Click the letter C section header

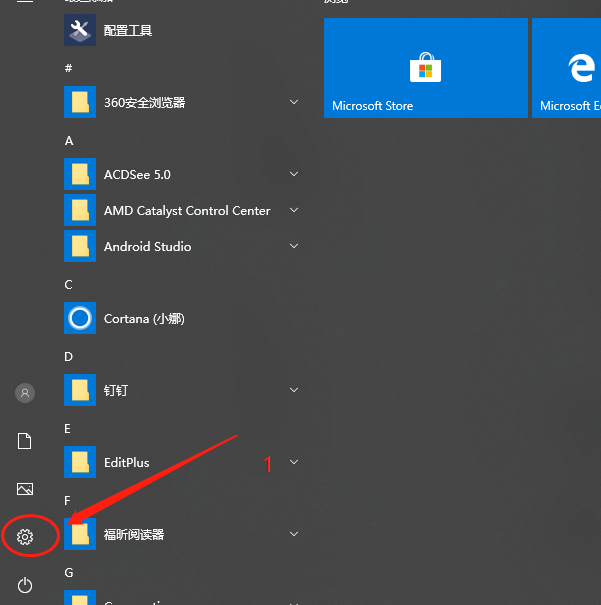68,285
